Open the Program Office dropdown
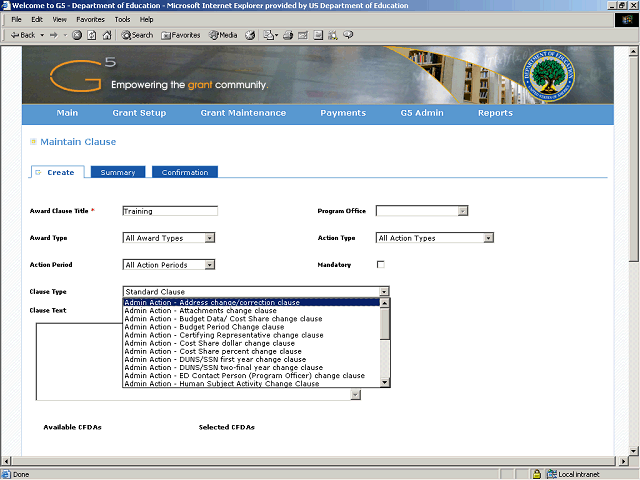 [x=422, y=211]
